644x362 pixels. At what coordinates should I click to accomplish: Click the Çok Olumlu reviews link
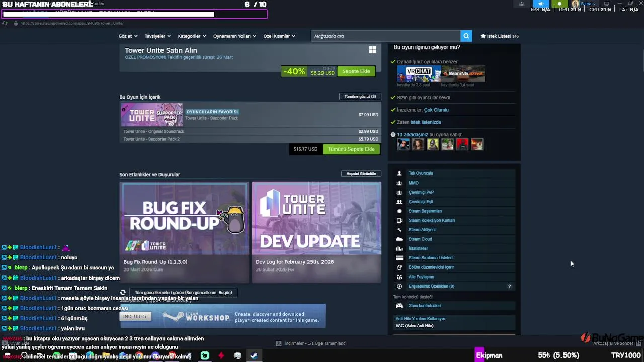point(436,110)
